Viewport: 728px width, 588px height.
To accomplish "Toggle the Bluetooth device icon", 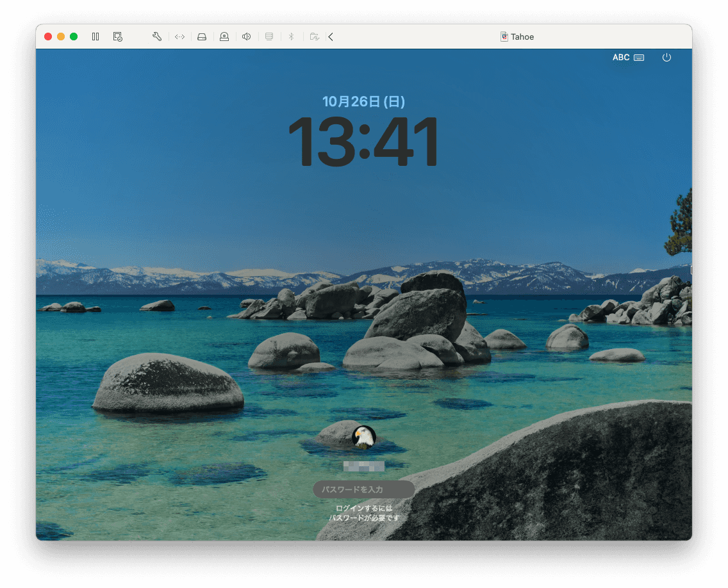I will point(290,37).
